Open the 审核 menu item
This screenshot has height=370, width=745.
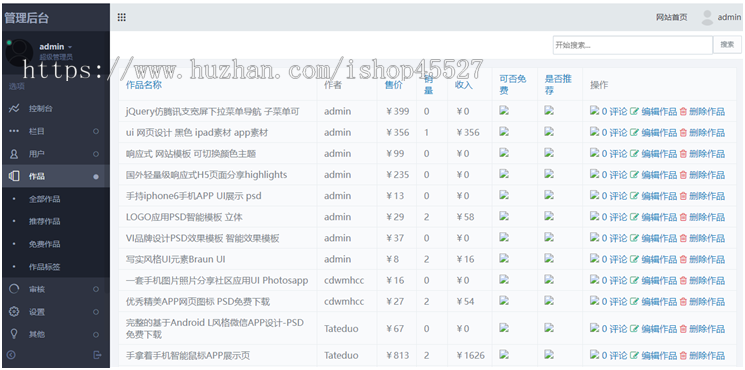click(37, 289)
